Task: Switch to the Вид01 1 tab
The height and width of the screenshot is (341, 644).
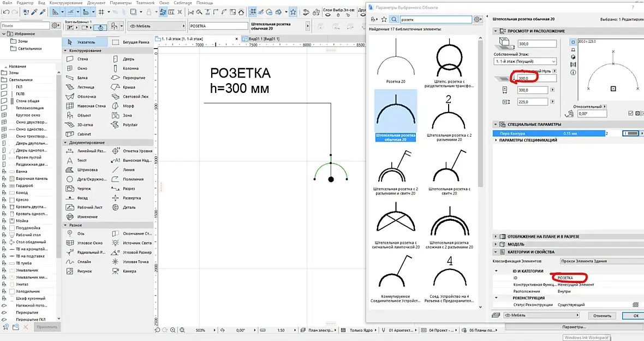Action: pyautogui.click(x=263, y=39)
